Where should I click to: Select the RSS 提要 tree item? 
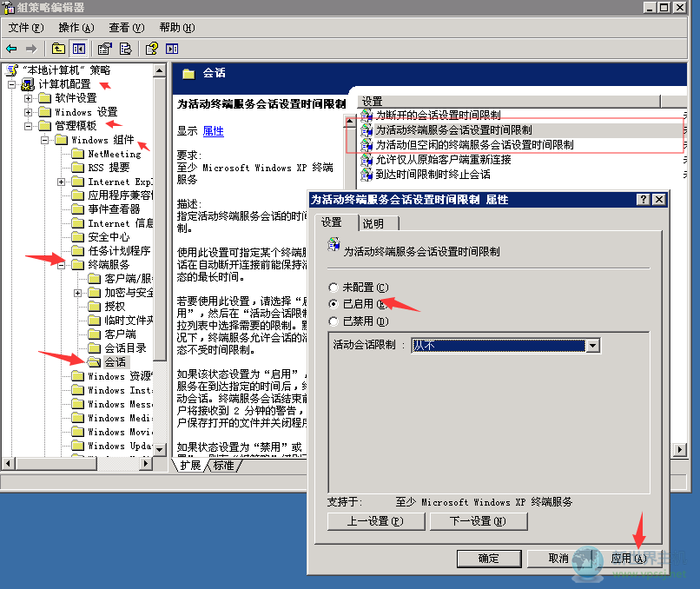click(x=109, y=168)
